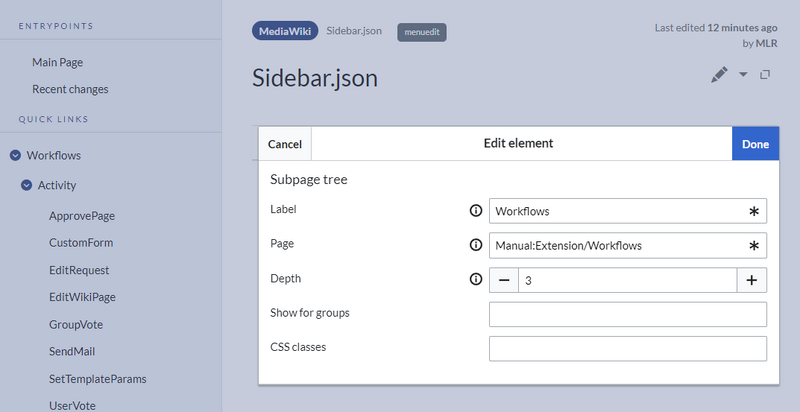Click the fullscreen window icon beside the dropdown
The width and height of the screenshot is (800, 412).
point(765,74)
